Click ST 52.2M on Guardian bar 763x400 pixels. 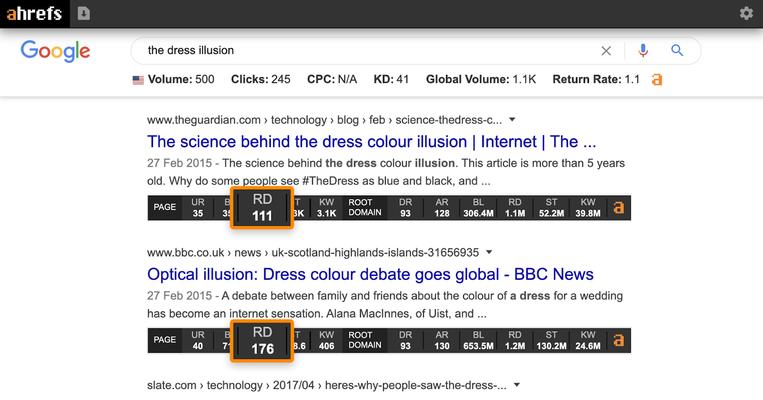click(551, 208)
